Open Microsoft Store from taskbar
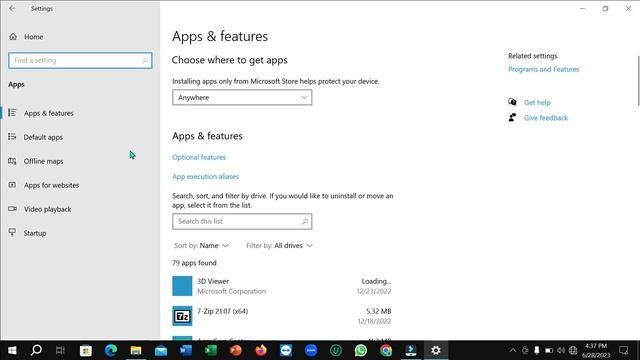Viewport: 640px width, 360px height. (x=86, y=350)
